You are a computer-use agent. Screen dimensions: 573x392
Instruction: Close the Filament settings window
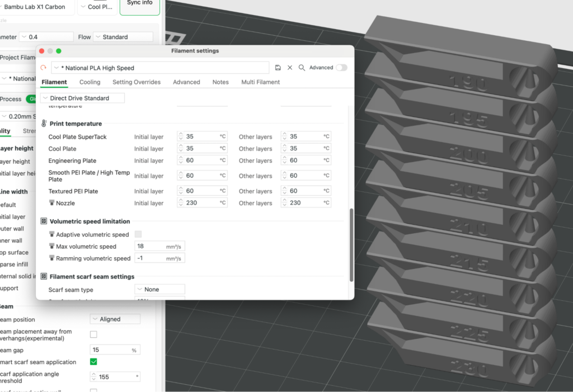coord(41,51)
